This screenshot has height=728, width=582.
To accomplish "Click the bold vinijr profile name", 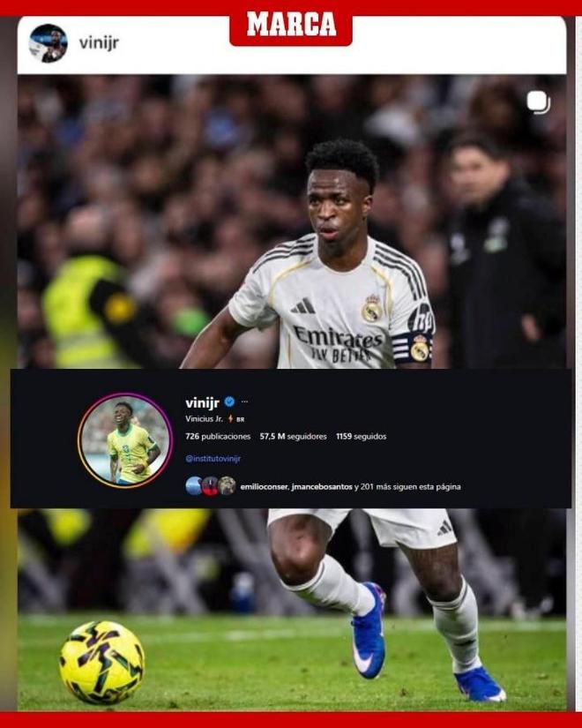I will click(202, 402).
